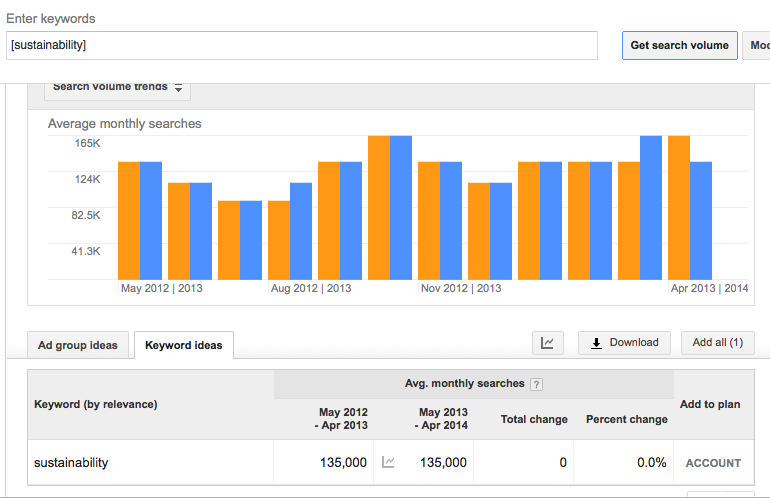This screenshot has width=770, height=498.
Task: Click the blue bar for Apr 2014
Action: coord(701,221)
